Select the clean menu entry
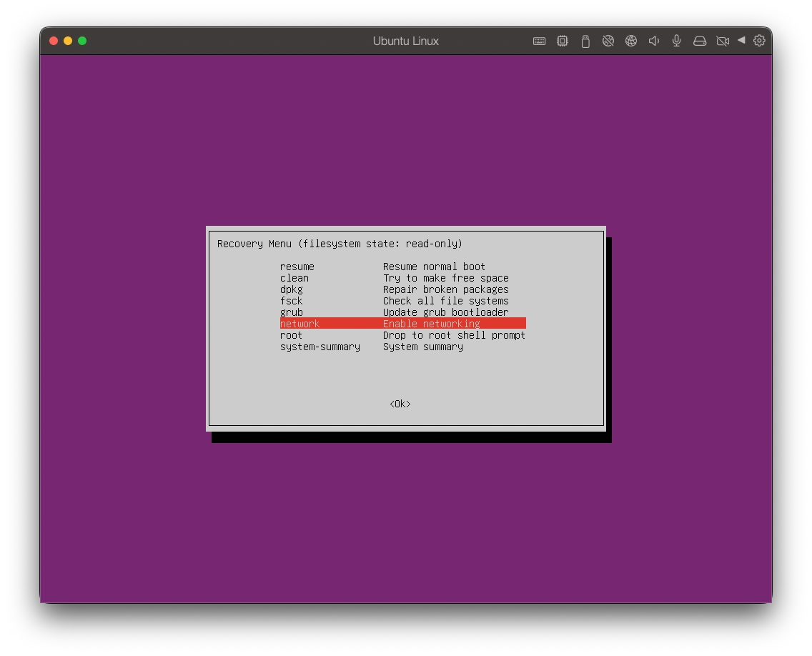Screen dimensions: 812x656 coord(403,278)
